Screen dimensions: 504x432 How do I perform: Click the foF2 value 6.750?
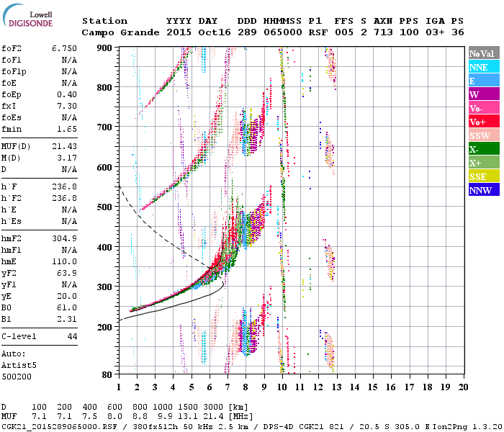[65, 48]
